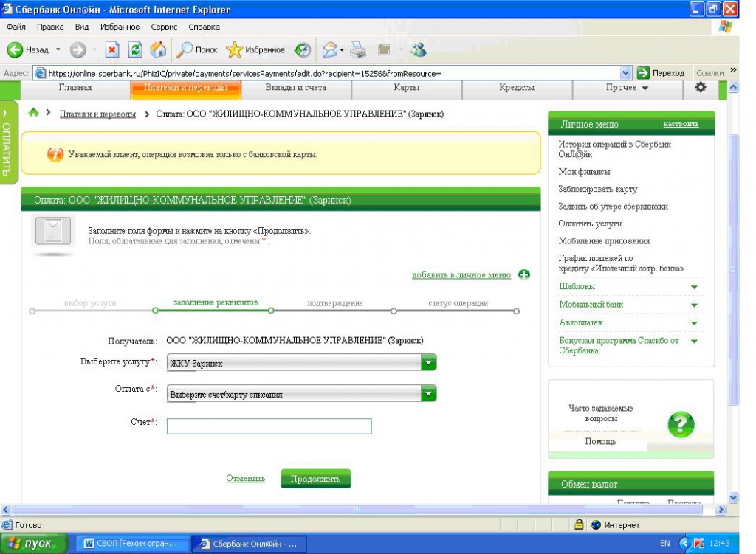This screenshot has width=756, height=554.
Task: Open Мои финансы in personal menu
Action: click(x=585, y=172)
